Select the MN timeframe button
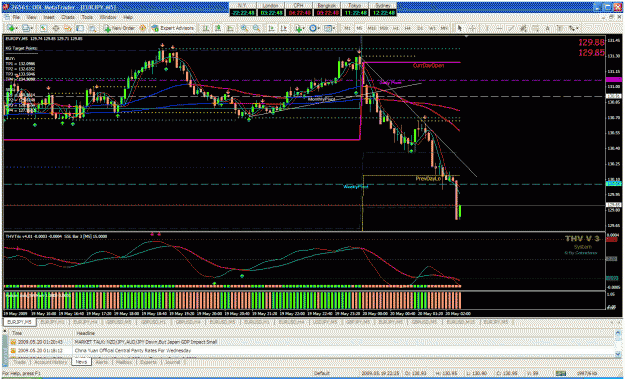The width and height of the screenshot is (625, 379). pos(443,28)
